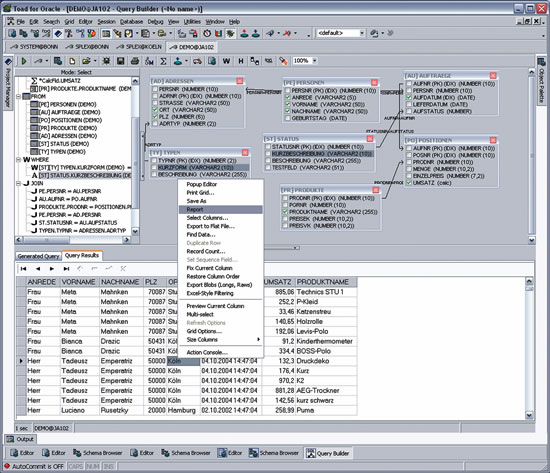The image size is (550, 473).
Task: Remove the ADRESSEN table with its red X
Action: click(x=240, y=81)
